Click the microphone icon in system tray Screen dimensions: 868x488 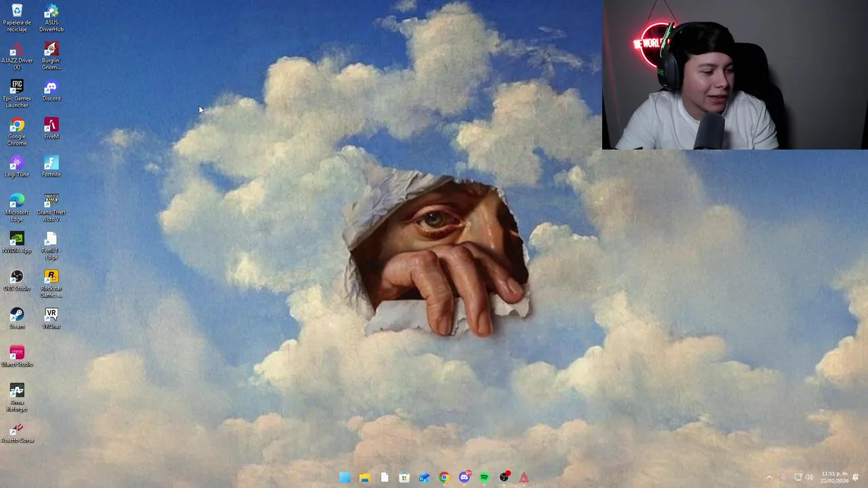(783, 478)
